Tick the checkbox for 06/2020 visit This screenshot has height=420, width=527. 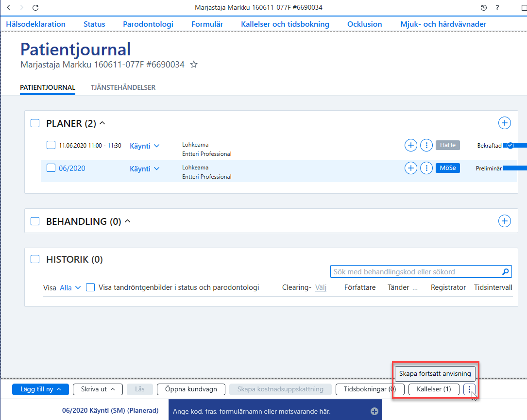[x=51, y=168]
